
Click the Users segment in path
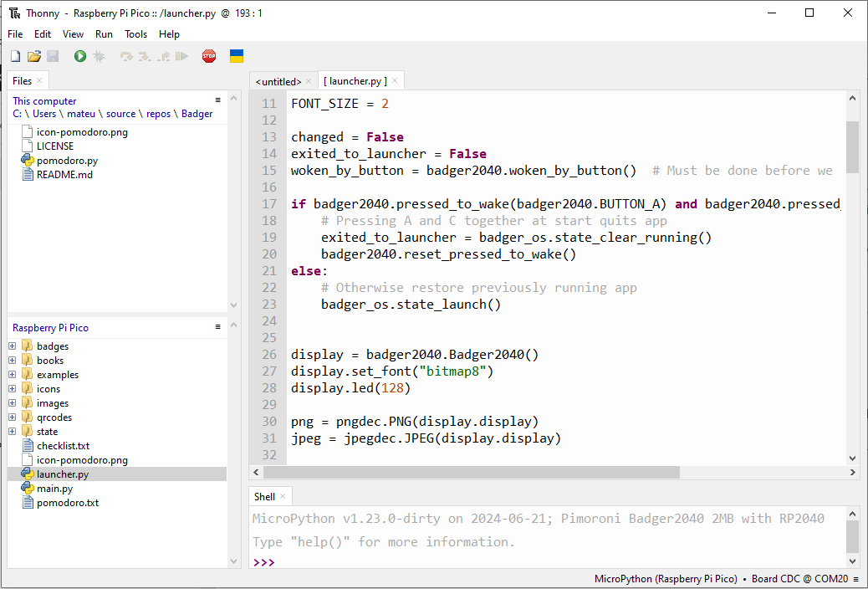pyautogui.click(x=44, y=114)
